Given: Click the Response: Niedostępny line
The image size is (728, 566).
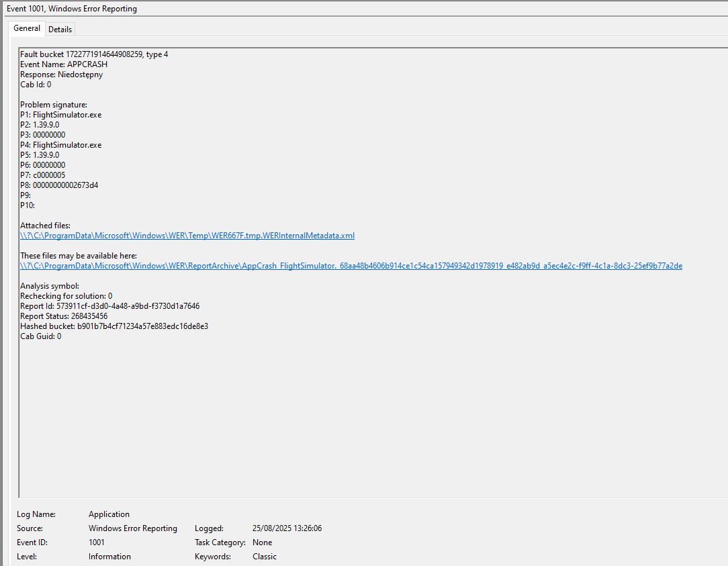Looking at the screenshot, I should tap(61, 75).
